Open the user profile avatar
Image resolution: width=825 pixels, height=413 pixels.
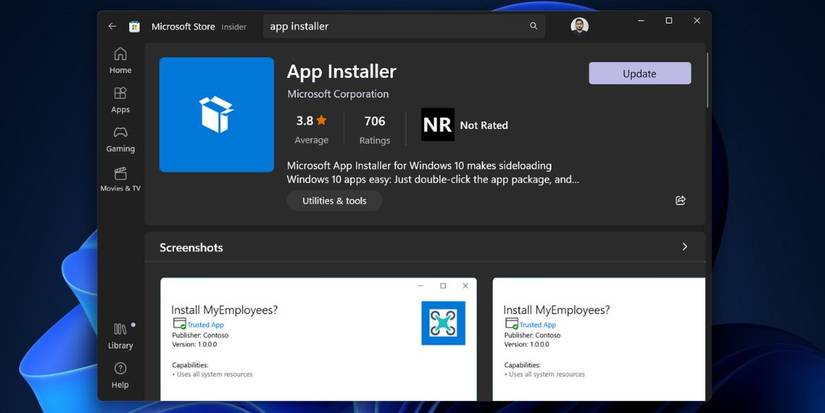point(580,26)
